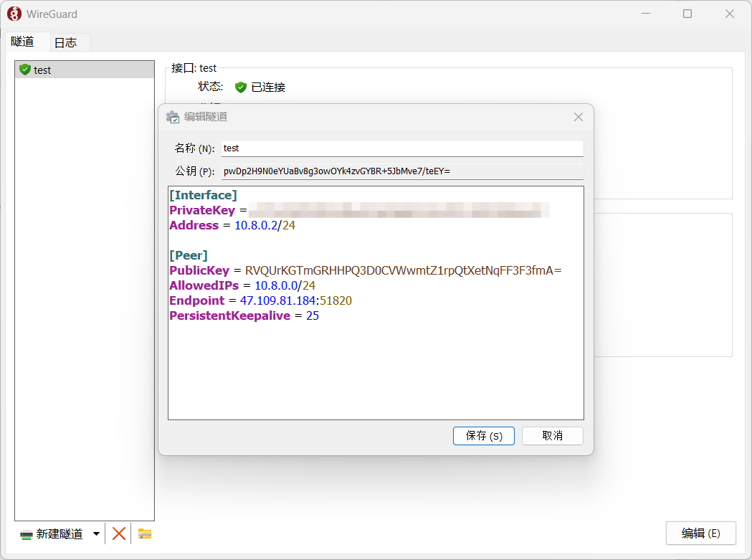752x560 pixels.
Task: Open the 新建隧道 dropdown arrow
Action: tap(96, 534)
